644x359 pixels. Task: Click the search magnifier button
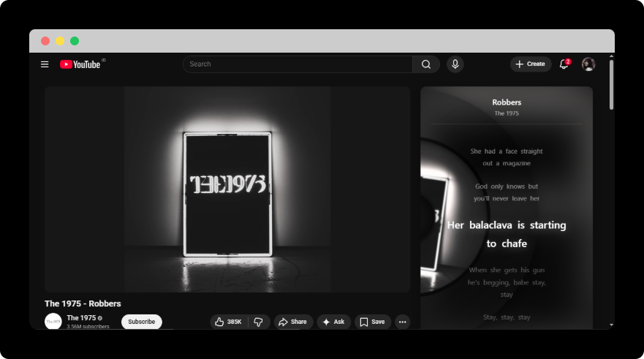pos(426,64)
